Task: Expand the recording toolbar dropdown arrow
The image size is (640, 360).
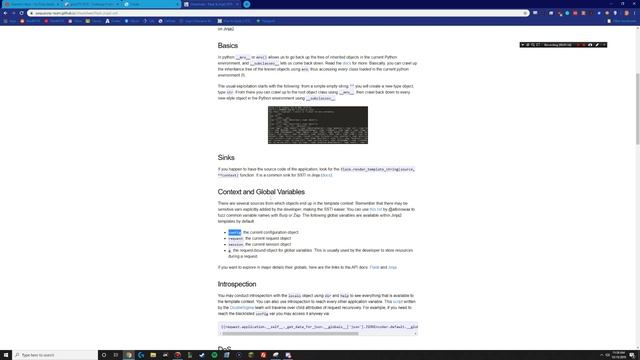Action: click(x=522, y=45)
